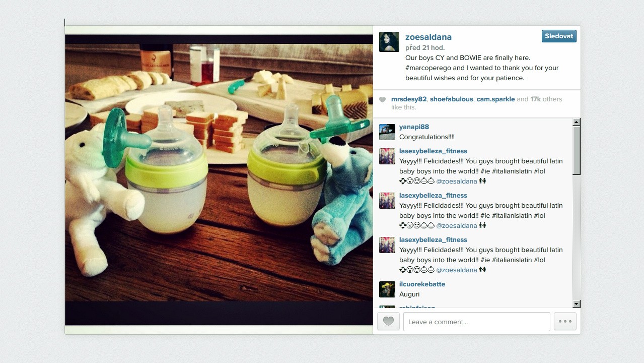Follow the user with Sledovat button
The image size is (644, 363).
click(559, 36)
